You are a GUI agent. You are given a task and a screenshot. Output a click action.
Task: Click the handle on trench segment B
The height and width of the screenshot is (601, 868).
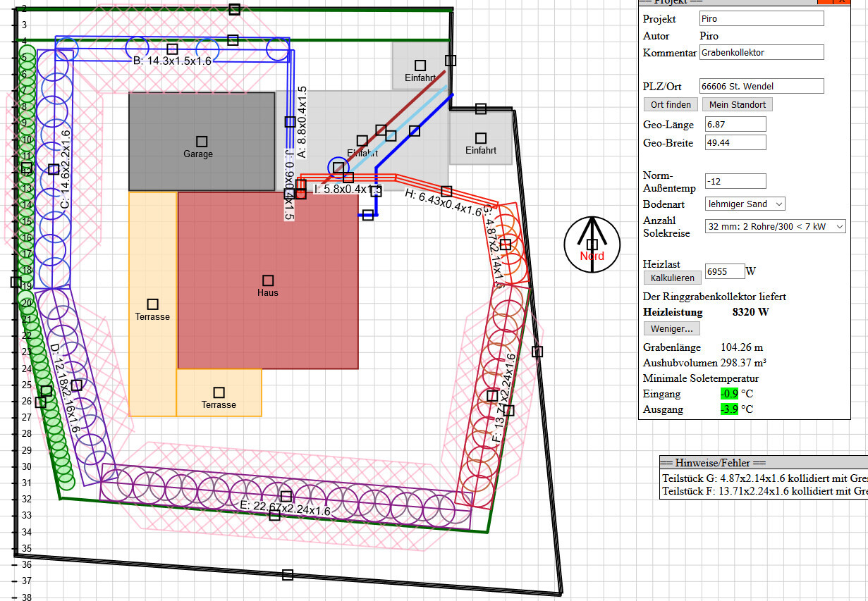[172, 49]
